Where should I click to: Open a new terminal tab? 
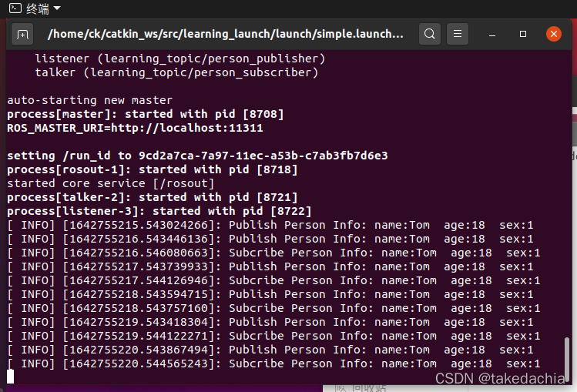coord(22,34)
